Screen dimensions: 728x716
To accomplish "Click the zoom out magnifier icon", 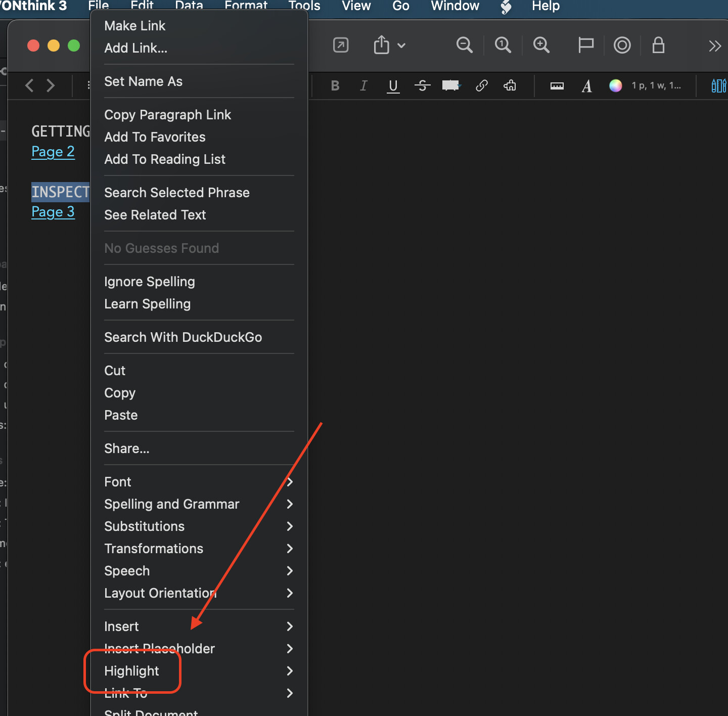I will coord(464,46).
